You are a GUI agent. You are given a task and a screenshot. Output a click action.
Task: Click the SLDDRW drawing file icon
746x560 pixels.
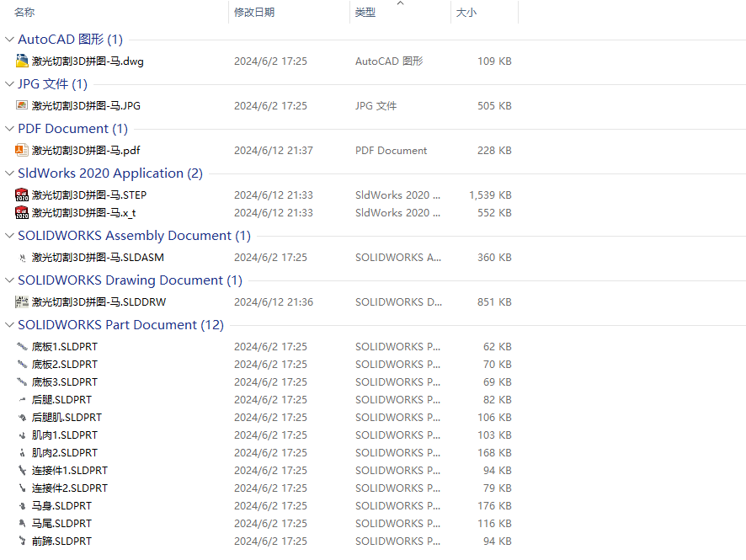(22, 301)
